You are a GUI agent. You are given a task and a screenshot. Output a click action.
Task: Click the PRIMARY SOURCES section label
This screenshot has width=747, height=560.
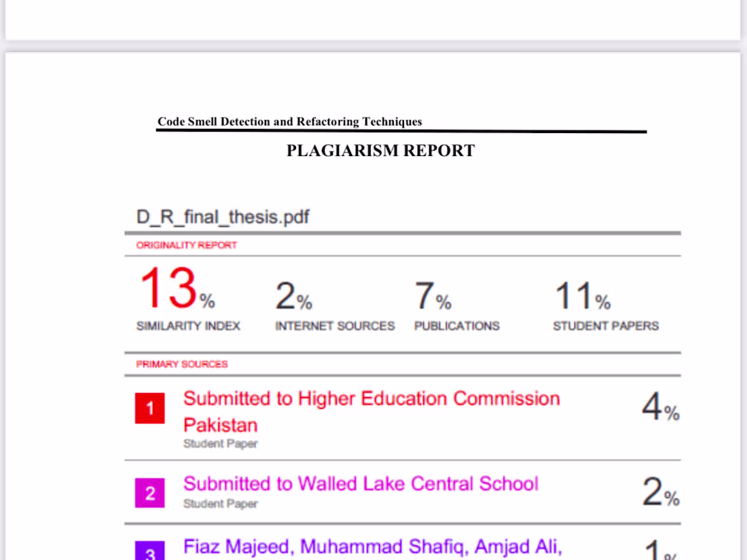click(x=182, y=365)
